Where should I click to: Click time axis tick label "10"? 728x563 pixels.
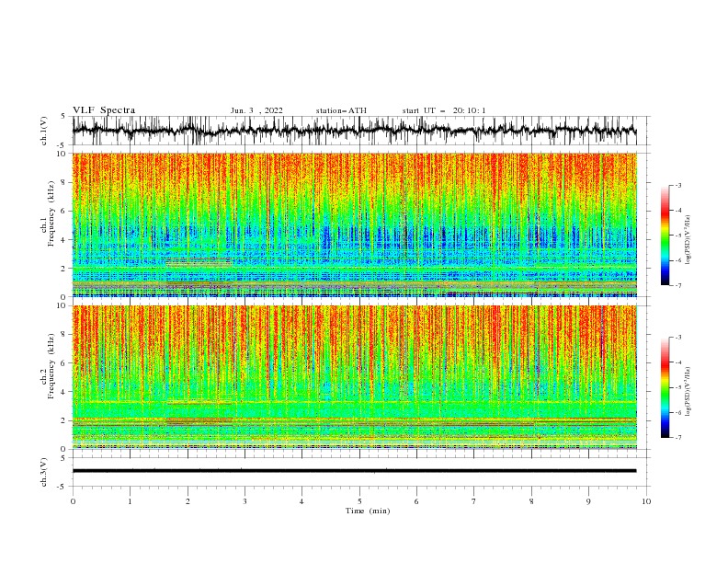[x=646, y=501]
